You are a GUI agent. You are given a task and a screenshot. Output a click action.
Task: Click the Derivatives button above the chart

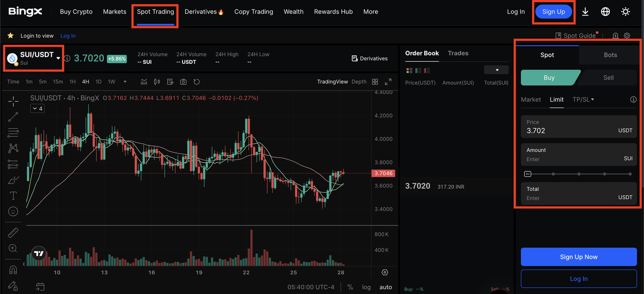[369, 58]
